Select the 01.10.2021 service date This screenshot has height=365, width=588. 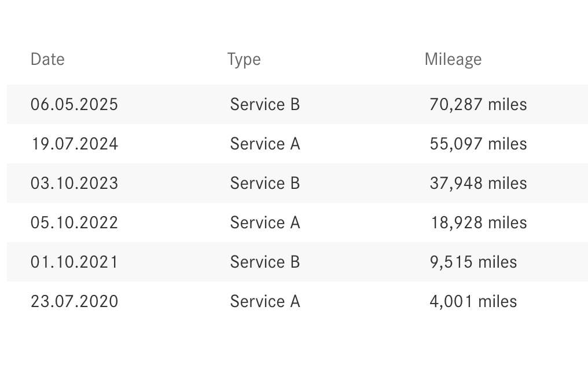pos(74,262)
